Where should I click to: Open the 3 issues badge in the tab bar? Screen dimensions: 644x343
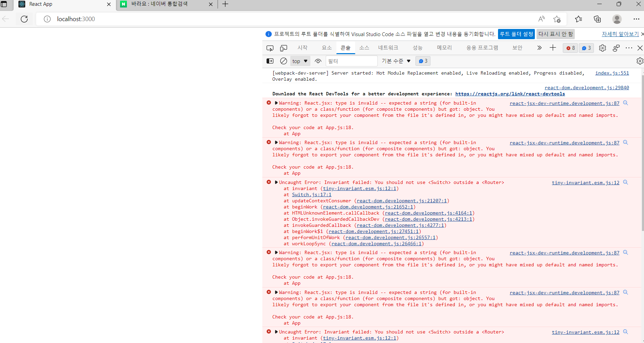pos(586,48)
